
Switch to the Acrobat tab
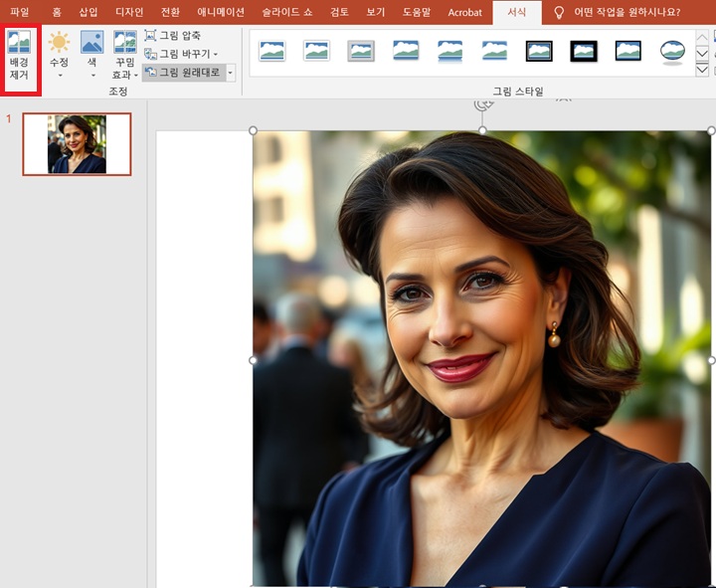click(x=464, y=12)
